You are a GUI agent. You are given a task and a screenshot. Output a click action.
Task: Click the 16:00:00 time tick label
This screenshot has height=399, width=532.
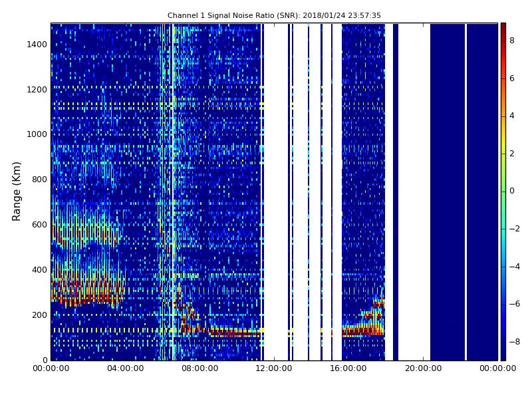[x=348, y=368]
